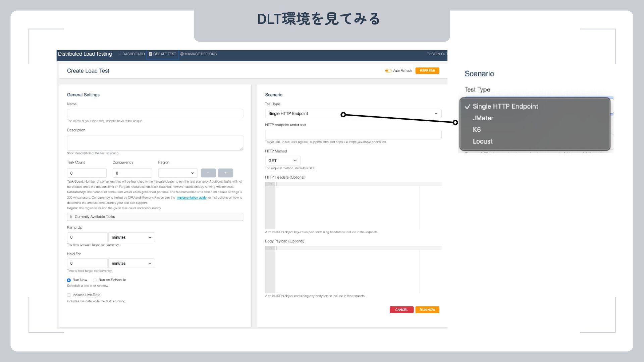The width and height of the screenshot is (644, 362).
Task: Open the Create Test nav item
Action: coord(162,54)
